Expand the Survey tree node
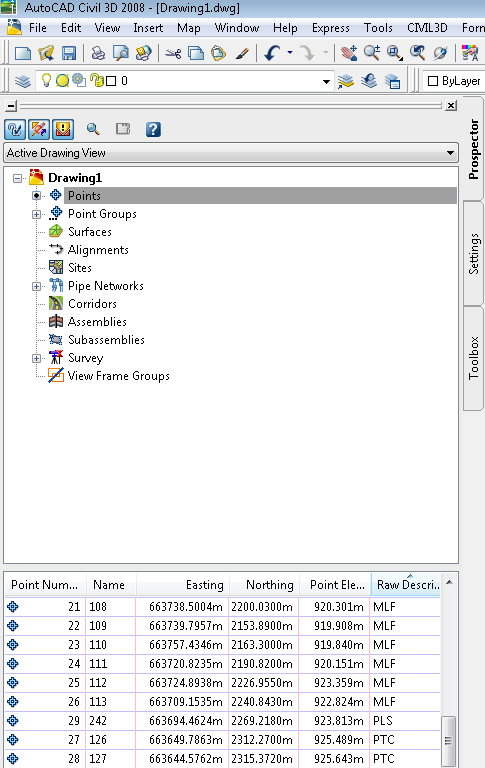Screen dimensions: 485x768 36,358
